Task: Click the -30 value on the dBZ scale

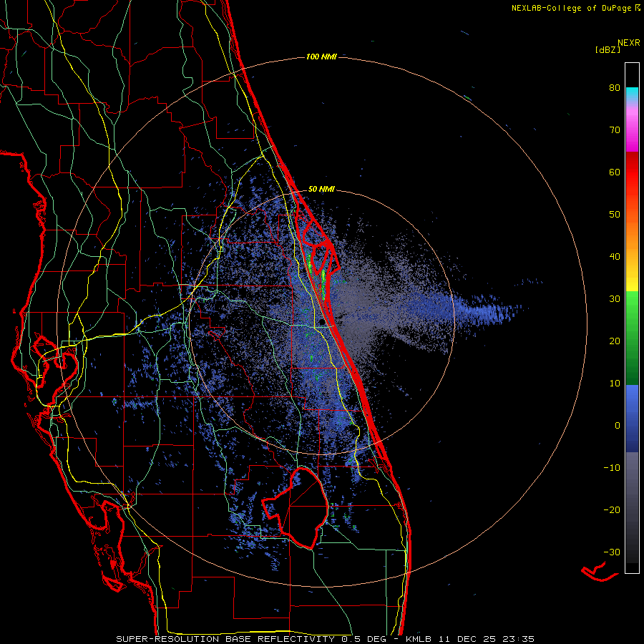Action: pos(612,552)
